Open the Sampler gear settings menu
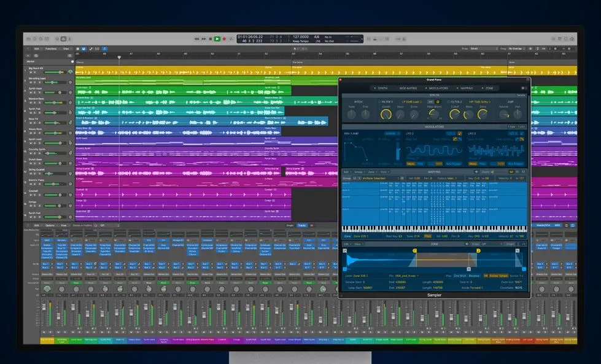 (523, 88)
